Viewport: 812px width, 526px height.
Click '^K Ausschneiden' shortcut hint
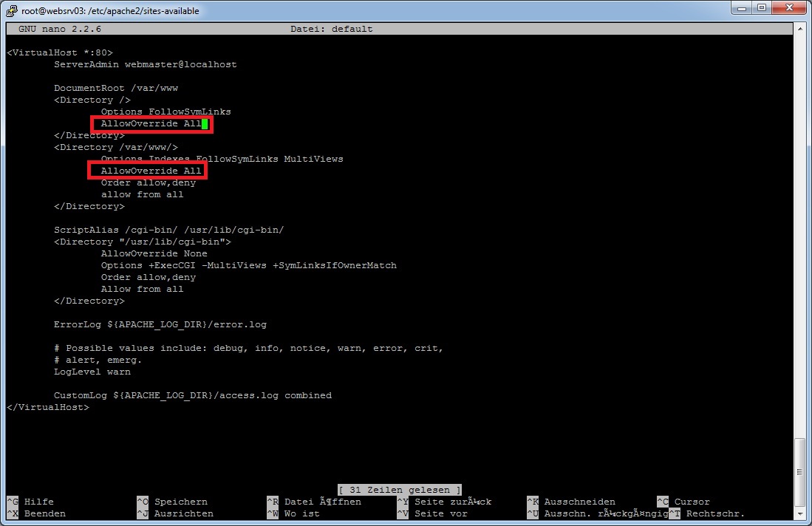click(572, 502)
